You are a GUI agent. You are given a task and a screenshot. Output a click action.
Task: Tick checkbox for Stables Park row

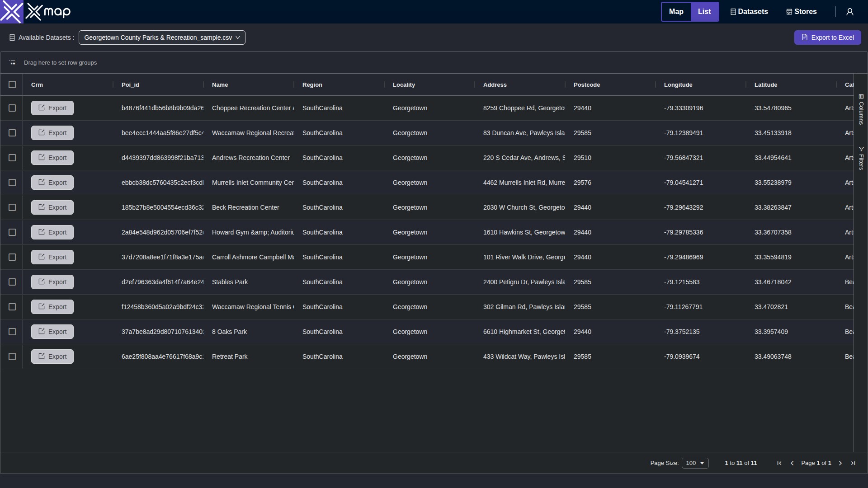coord(12,282)
